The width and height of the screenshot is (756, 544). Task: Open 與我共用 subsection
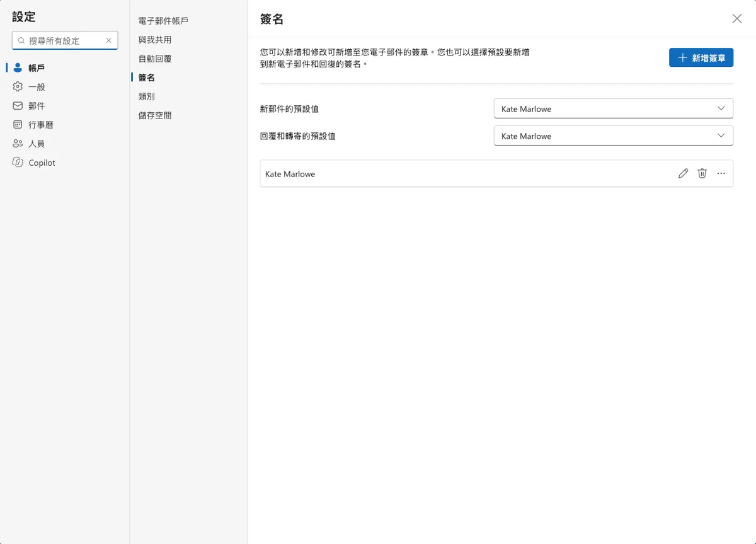[x=155, y=40]
